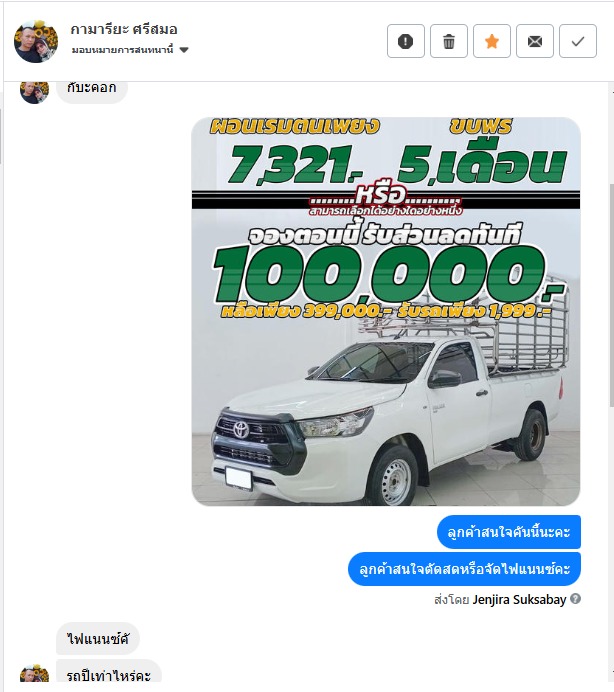Mark conversation unread with envelope icon

(535, 41)
